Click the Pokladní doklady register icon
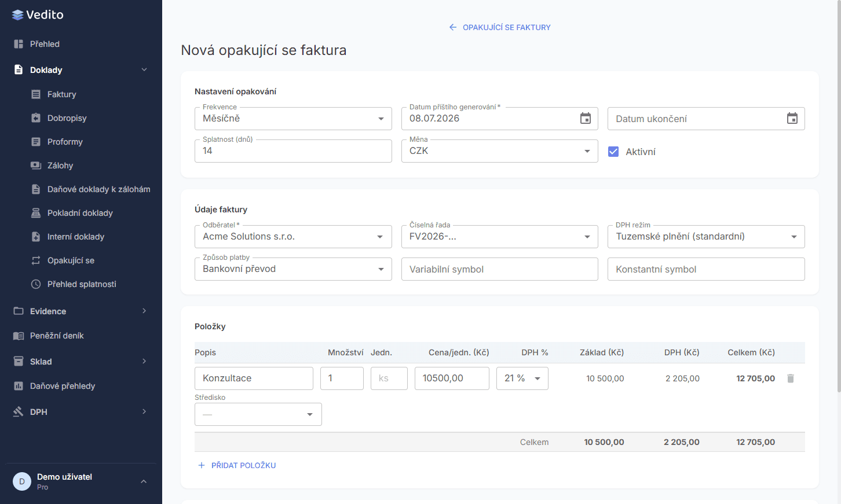Image resolution: width=841 pixels, height=504 pixels. point(36,213)
